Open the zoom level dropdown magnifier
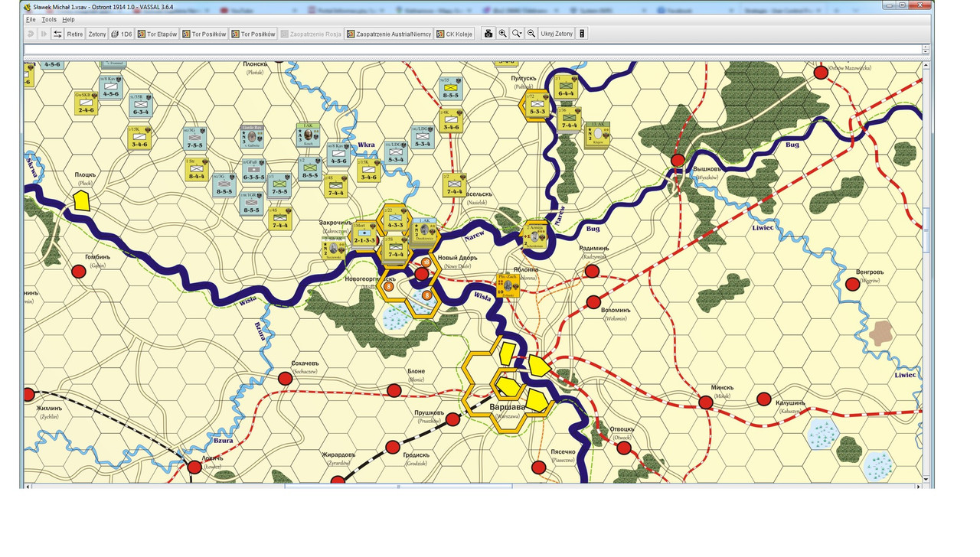980x557 pixels. click(517, 34)
